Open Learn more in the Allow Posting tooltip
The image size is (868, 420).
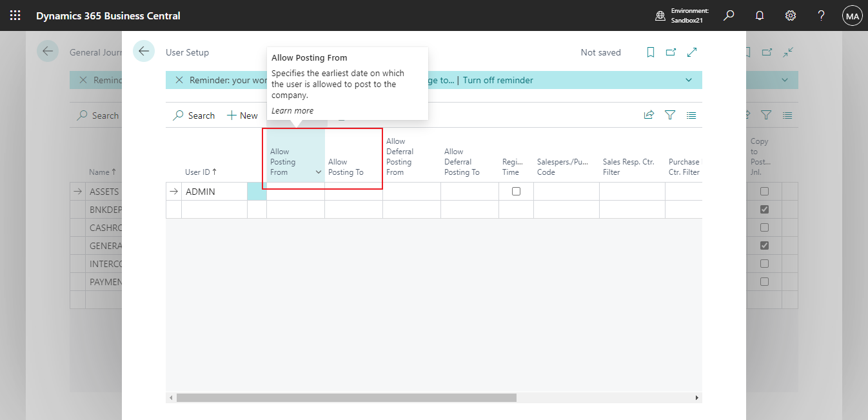coord(292,110)
